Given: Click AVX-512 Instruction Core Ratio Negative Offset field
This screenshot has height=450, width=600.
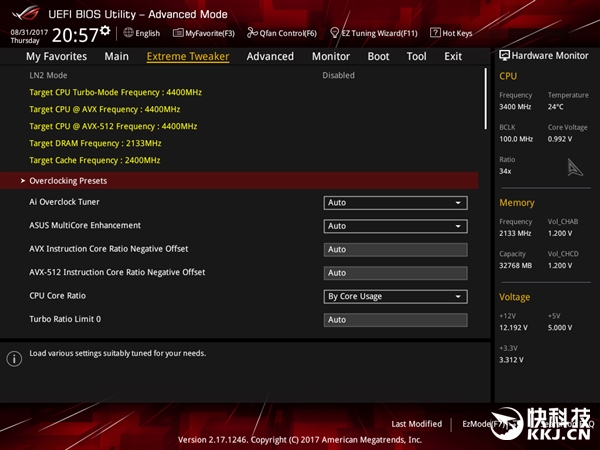Looking at the screenshot, I should pos(395,273).
